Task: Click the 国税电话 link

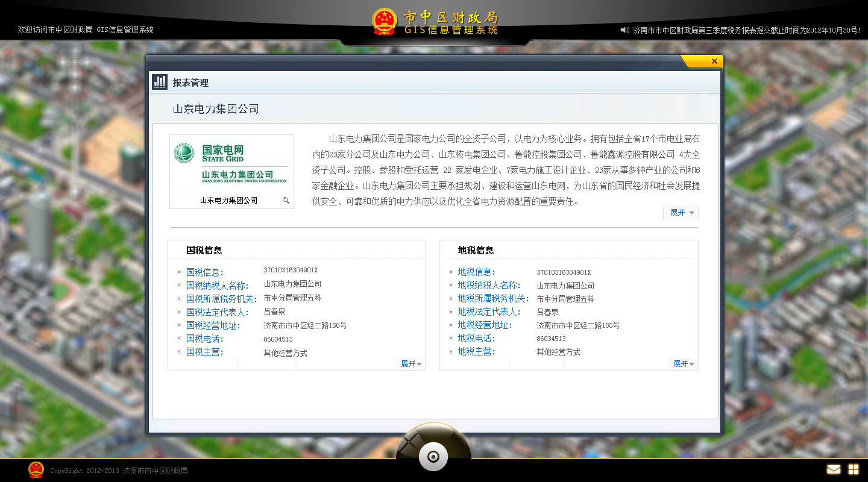Action: (x=205, y=339)
